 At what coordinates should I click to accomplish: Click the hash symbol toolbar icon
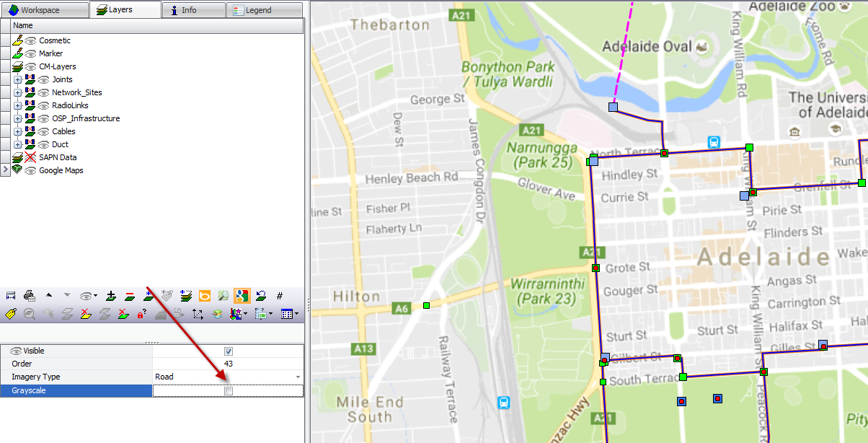[280, 296]
